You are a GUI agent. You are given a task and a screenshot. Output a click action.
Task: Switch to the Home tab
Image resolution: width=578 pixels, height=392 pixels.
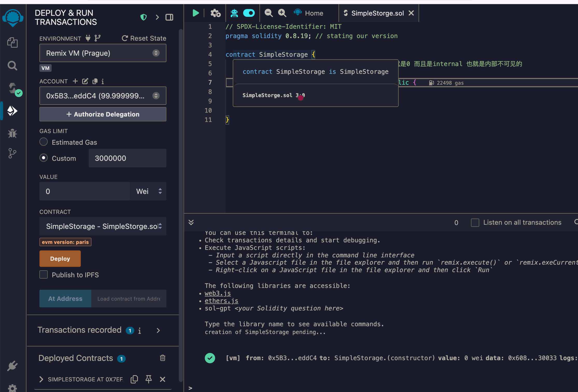308,13
